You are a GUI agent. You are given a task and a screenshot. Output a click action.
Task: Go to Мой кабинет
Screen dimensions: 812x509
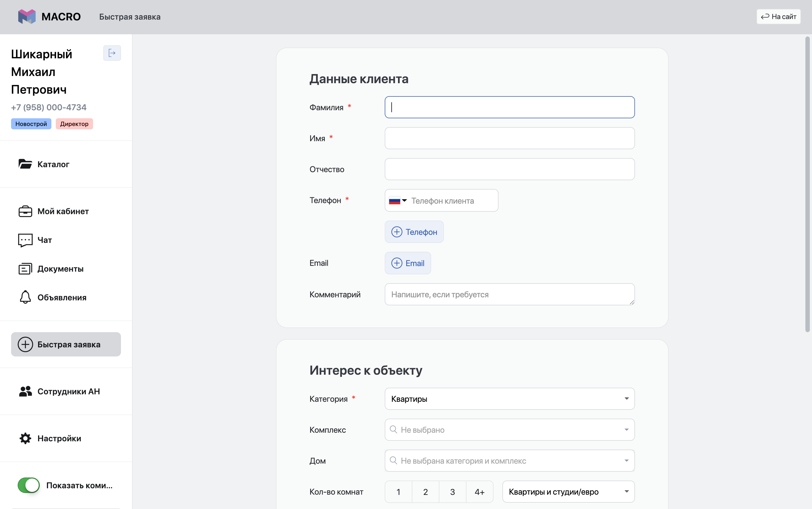click(x=66, y=211)
